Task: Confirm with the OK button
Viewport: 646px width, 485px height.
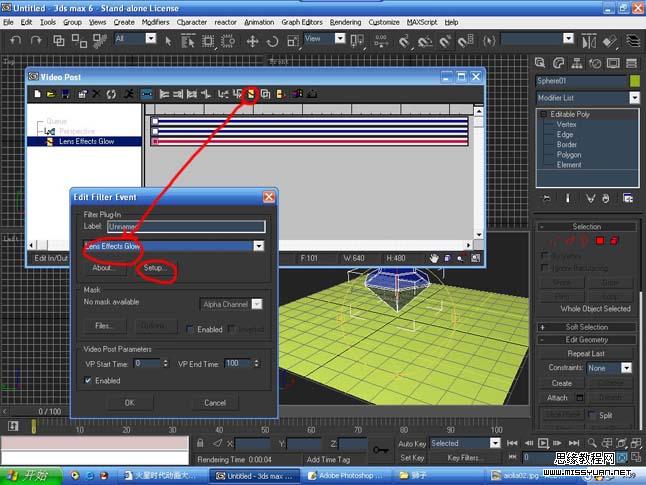Action: pos(130,403)
